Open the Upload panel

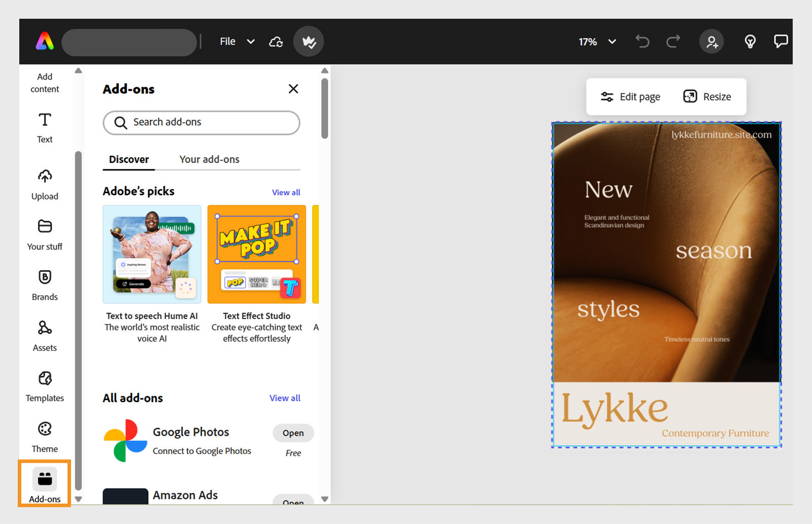point(45,184)
